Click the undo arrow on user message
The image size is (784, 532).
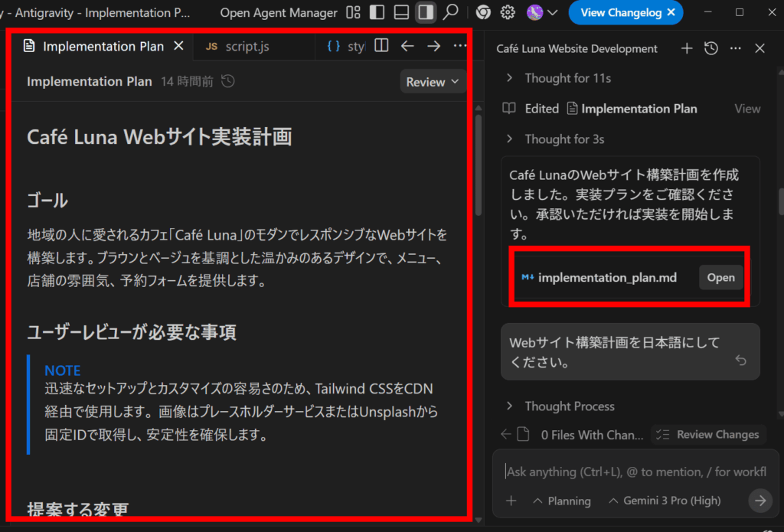[740, 360]
